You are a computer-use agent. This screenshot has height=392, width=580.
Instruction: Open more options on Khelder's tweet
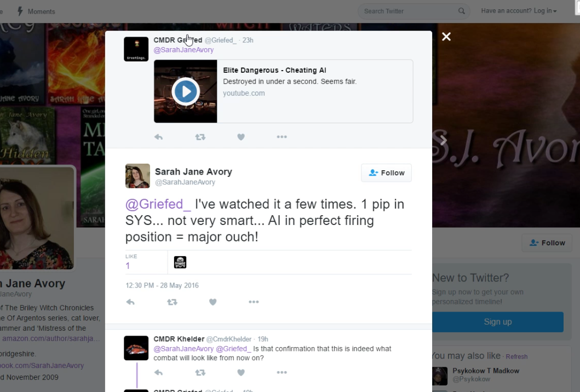282,372
